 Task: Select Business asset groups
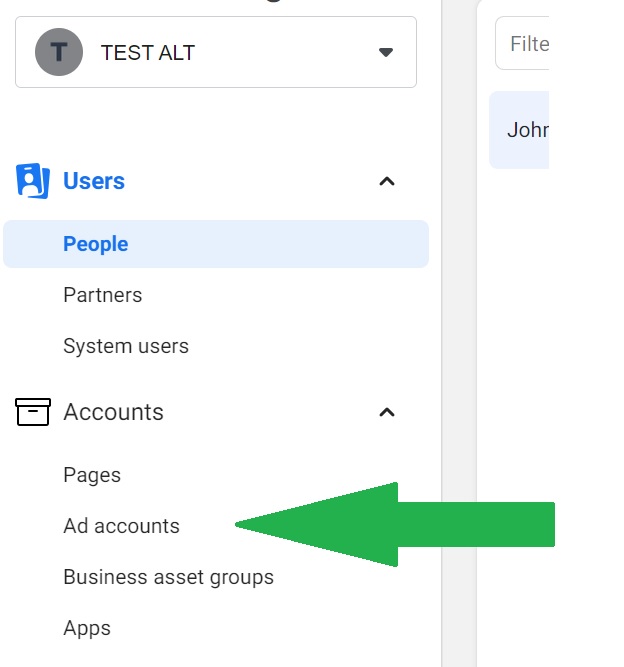pos(168,577)
